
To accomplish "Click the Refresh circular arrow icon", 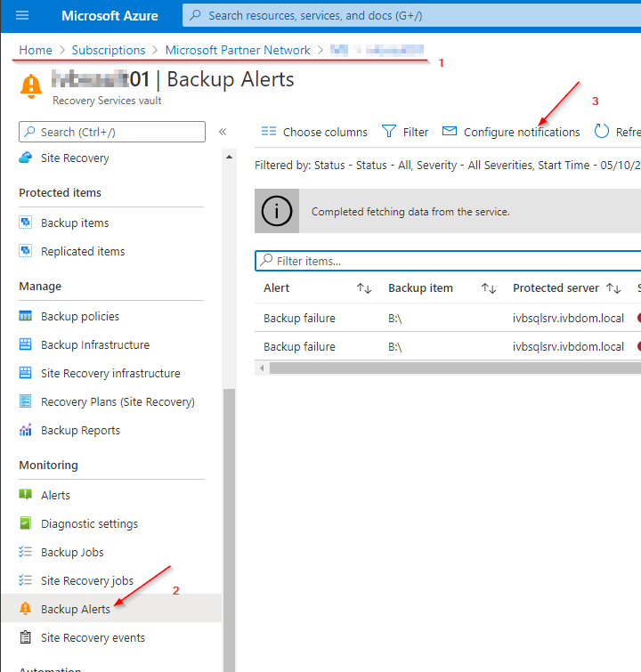I will [602, 131].
